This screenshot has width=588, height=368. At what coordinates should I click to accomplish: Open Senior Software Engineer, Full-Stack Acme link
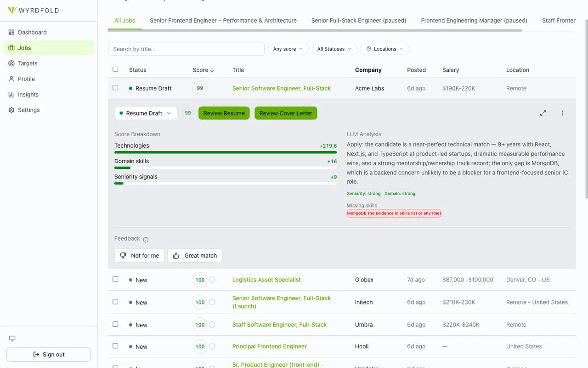(282, 88)
